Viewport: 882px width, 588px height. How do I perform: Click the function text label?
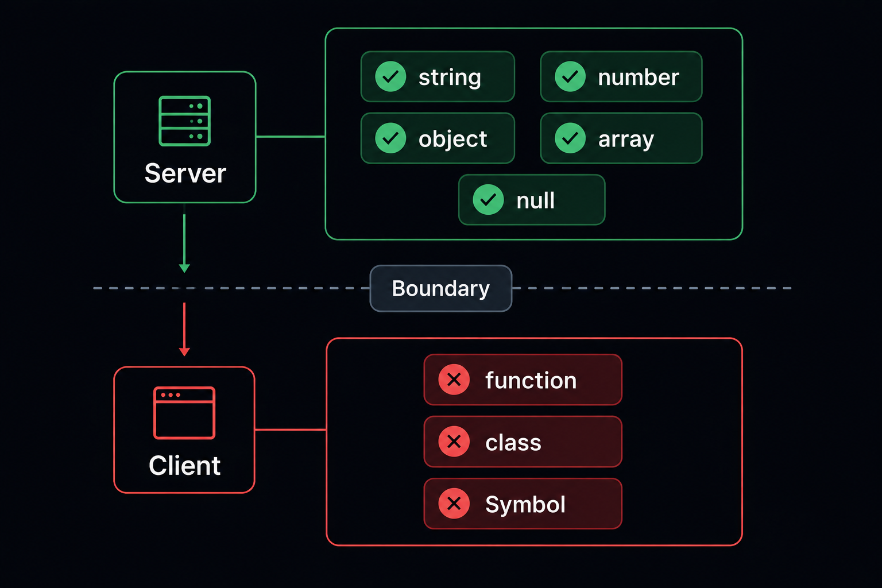coord(531,380)
